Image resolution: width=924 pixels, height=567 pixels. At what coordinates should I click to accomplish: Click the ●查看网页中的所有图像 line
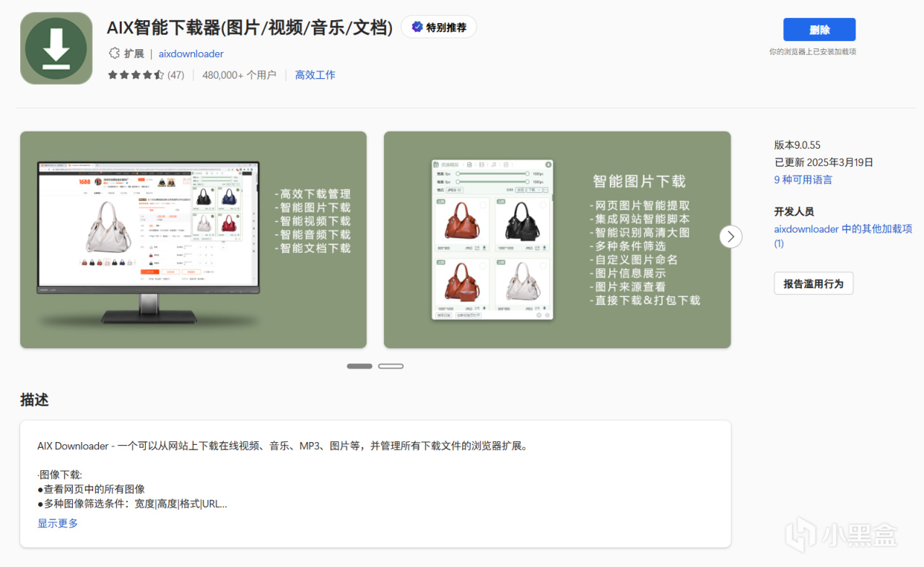coord(91,489)
